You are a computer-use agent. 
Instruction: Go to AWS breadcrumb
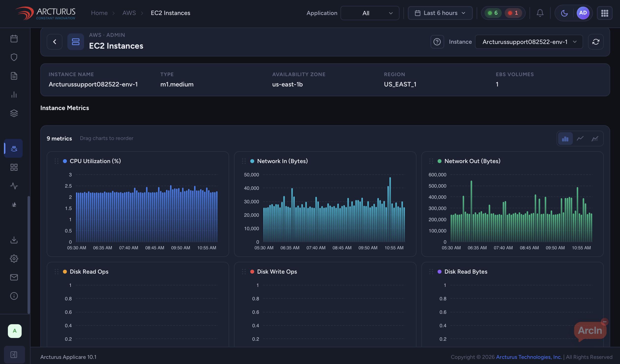pyautogui.click(x=129, y=13)
